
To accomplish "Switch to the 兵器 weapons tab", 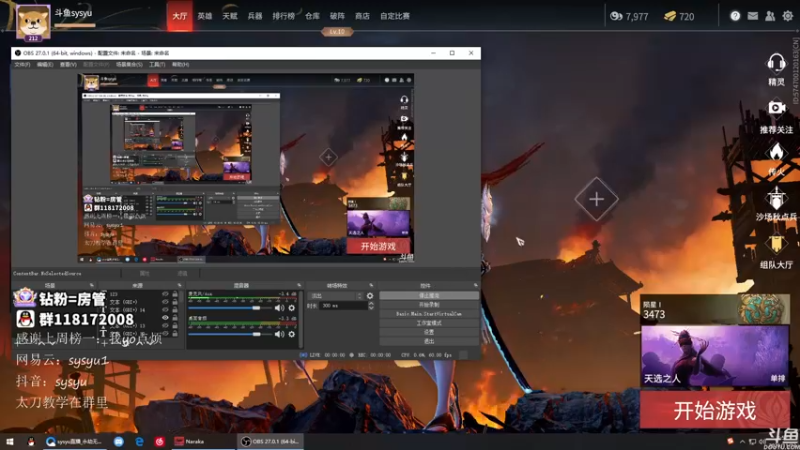I will tap(255, 16).
